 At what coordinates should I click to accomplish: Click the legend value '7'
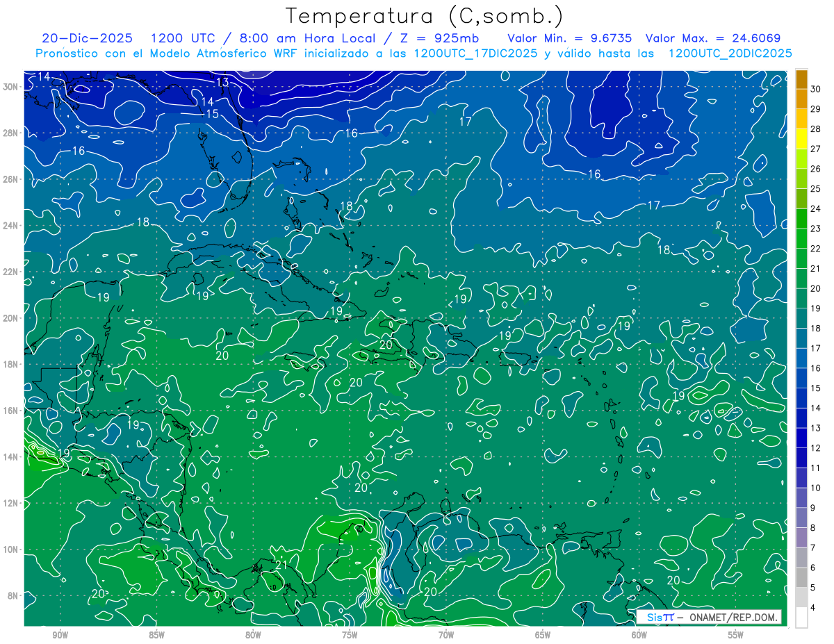(x=813, y=548)
